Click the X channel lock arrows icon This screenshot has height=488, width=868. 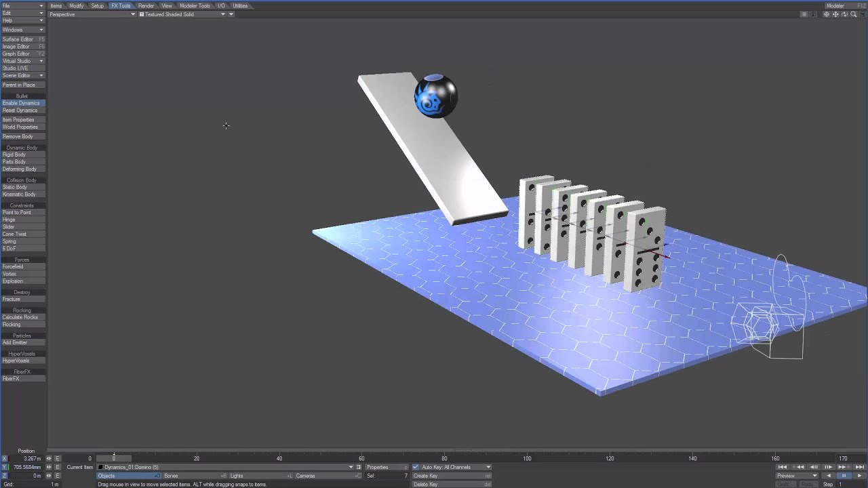click(x=49, y=459)
